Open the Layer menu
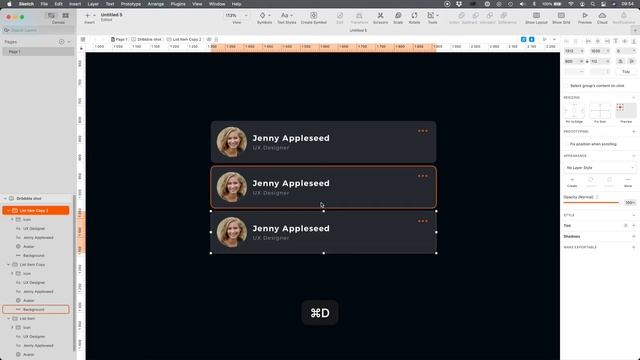Image resolution: width=640 pixels, height=360 pixels. (93, 4)
